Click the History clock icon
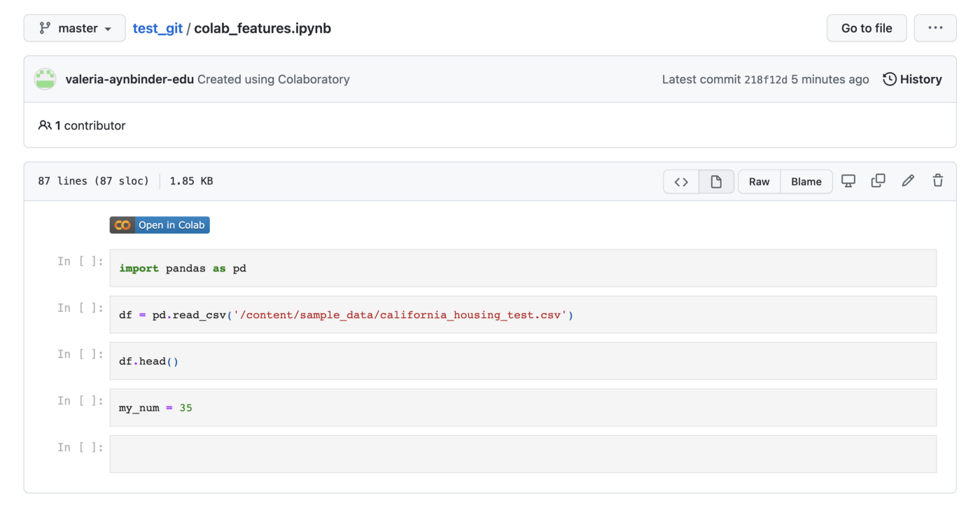980x519 pixels. (x=890, y=79)
